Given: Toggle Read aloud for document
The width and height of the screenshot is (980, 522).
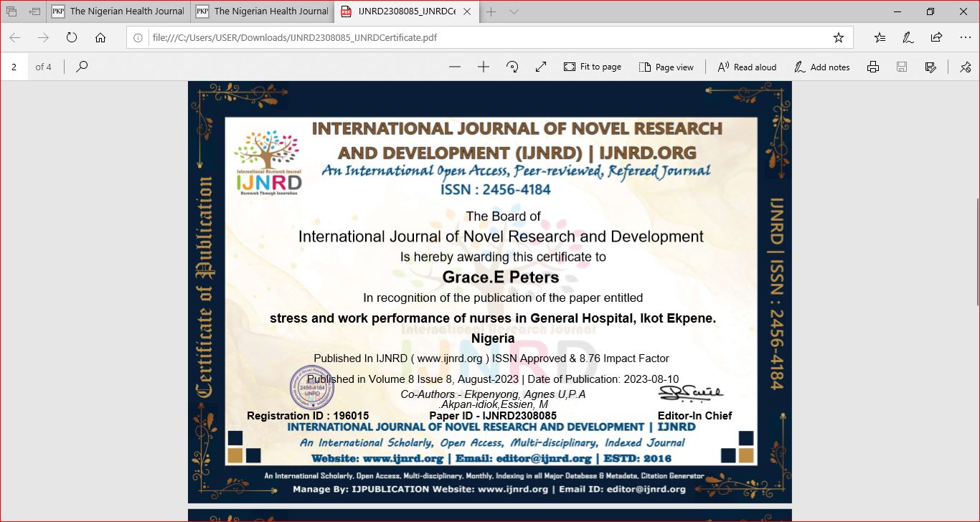Looking at the screenshot, I should [x=747, y=67].
